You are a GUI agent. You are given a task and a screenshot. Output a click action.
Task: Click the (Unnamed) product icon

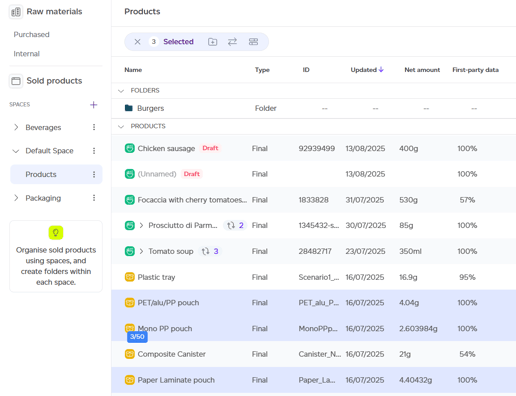pyautogui.click(x=130, y=174)
